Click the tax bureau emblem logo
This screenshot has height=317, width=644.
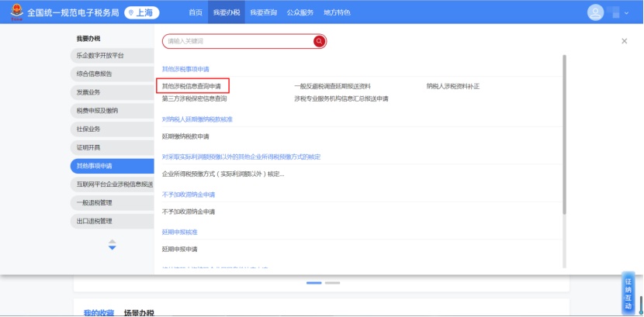tap(13, 12)
